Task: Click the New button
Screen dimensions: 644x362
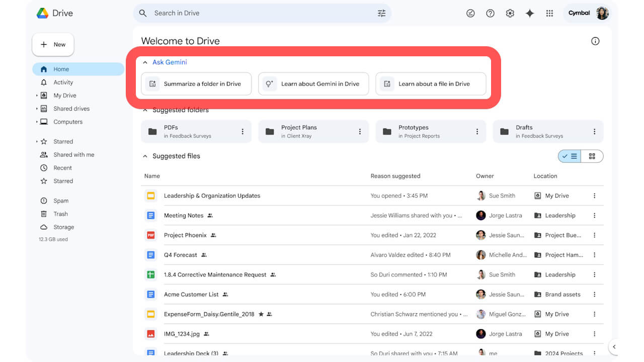Action: pyautogui.click(x=53, y=45)
